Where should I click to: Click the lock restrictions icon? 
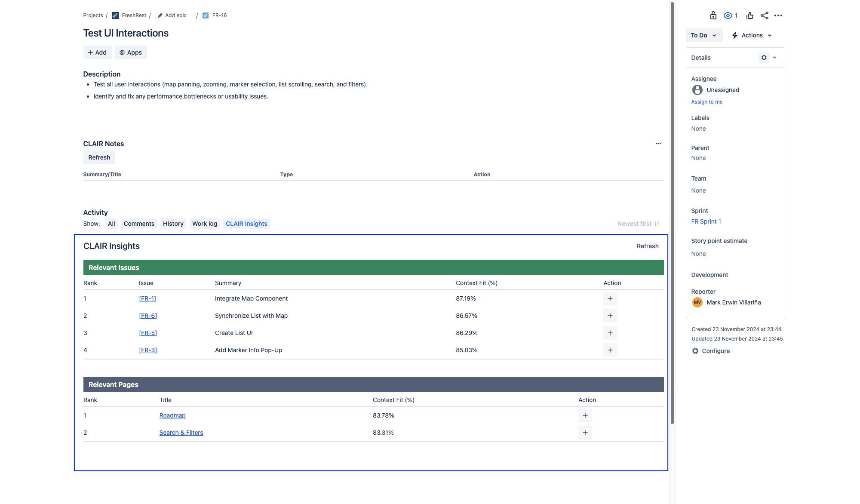(x=713, y=15)
